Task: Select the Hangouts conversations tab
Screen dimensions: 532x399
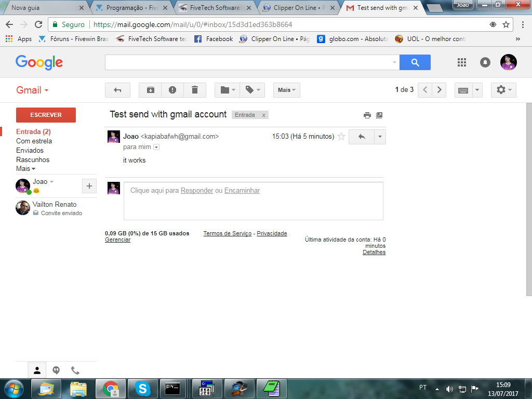Action: click(56, 370)
